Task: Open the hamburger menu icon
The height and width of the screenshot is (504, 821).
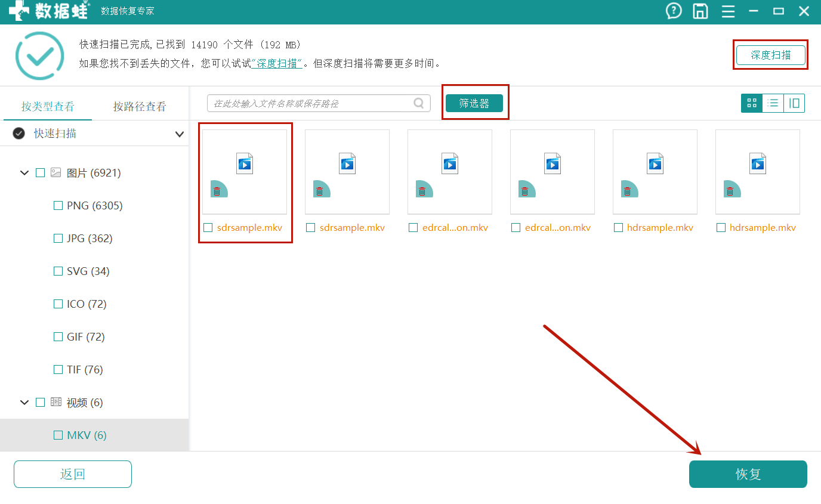Action: 727,11
